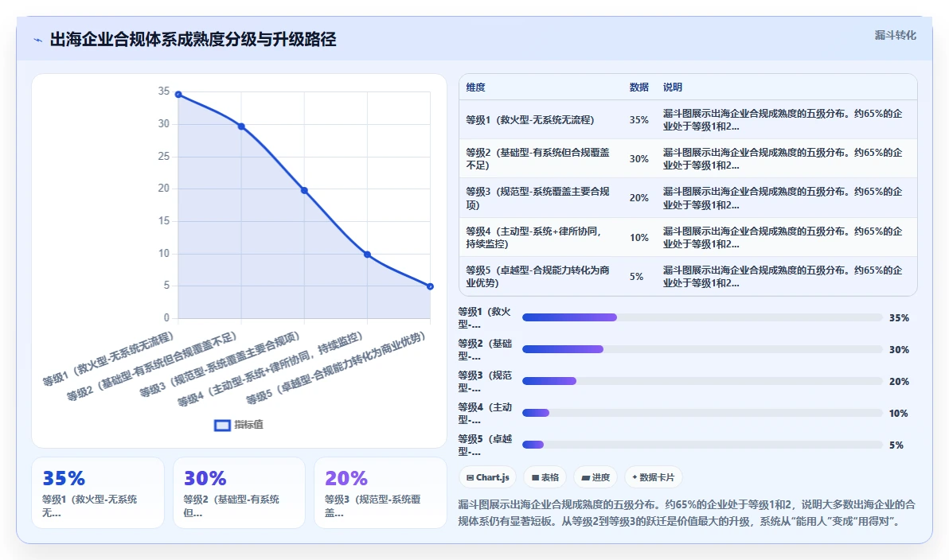Screen dimensions: 949x560
Task: Select the 表格 pill tag
Action: 545,477
